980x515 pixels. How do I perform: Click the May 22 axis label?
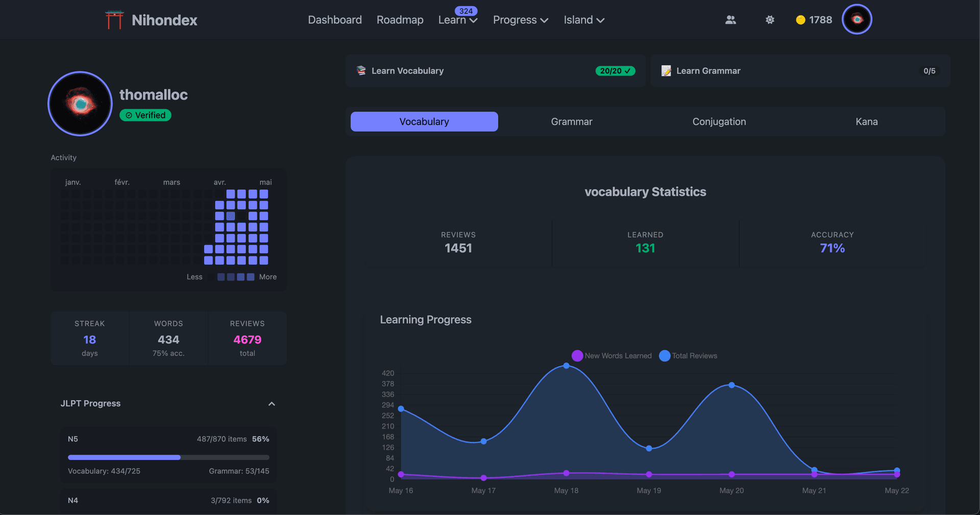tap(897, 491)
